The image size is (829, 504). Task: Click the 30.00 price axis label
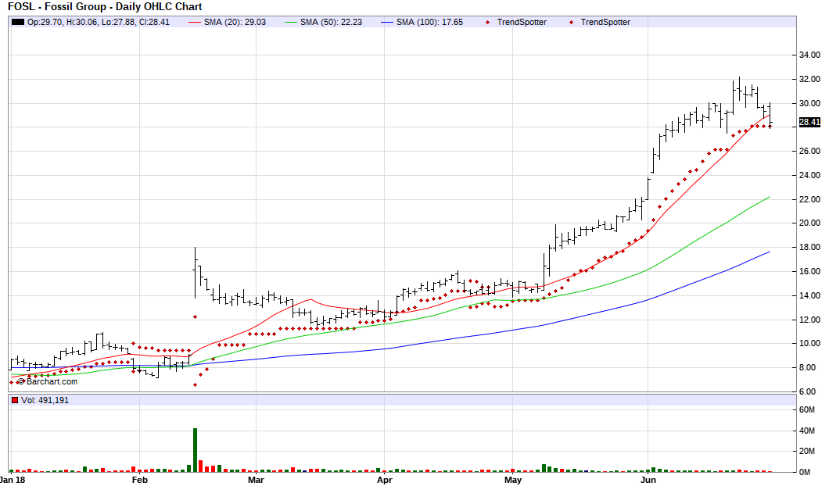(x=809, y=104)
